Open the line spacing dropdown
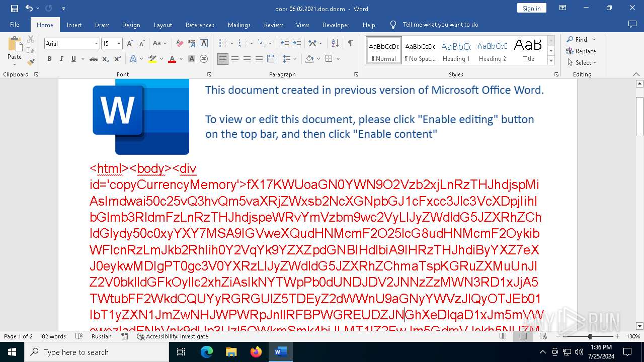The width and height of the screenshot is (644, 362). click(x=289, y=59)
